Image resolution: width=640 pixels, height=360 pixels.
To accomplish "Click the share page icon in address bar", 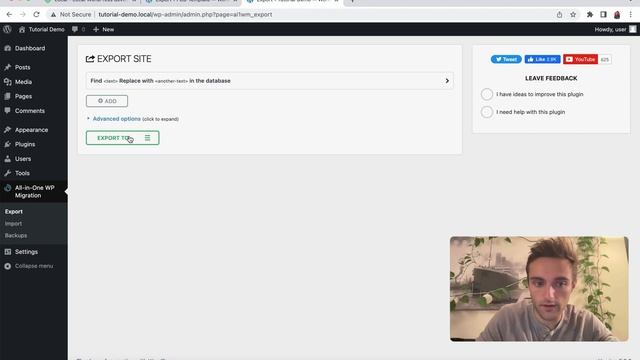I will tap(559, 14).
